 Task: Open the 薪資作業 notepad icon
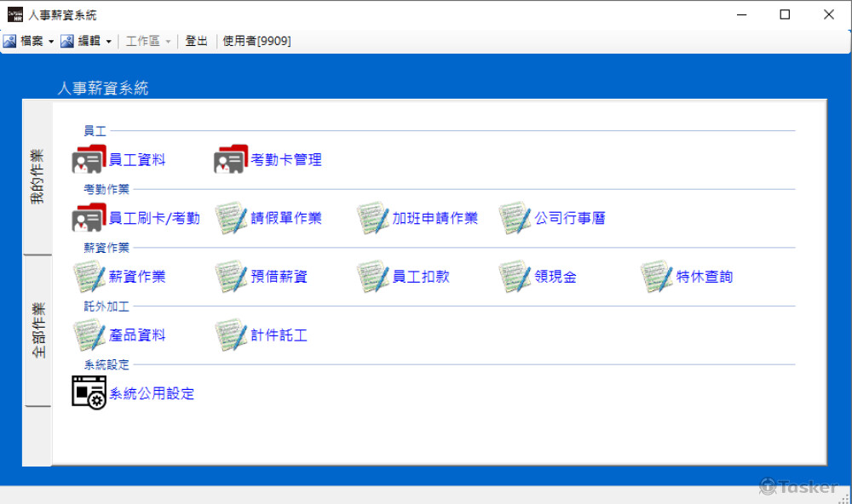pos(89,277)
